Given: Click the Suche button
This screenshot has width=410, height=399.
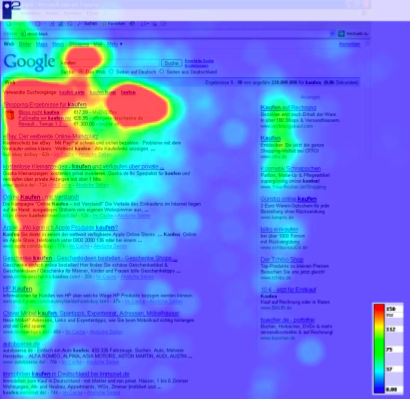Looking at the screenshot, I should click(x=172, y=63).
